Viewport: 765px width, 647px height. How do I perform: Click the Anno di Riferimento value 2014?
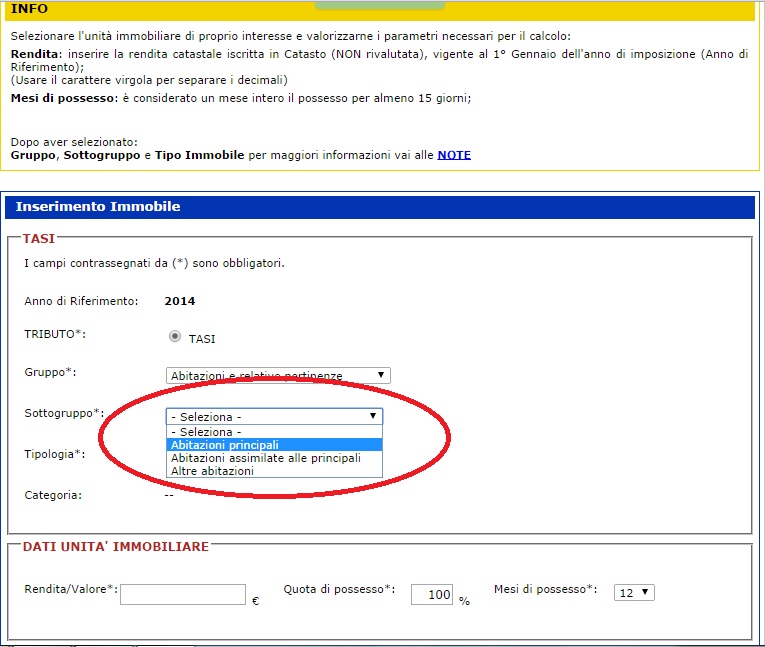point(180,301)
